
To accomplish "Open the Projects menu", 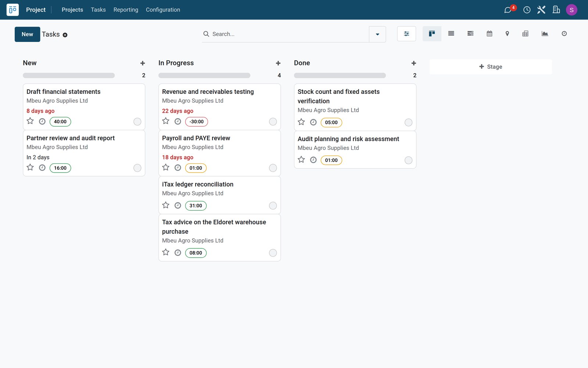I will [72, 10].
